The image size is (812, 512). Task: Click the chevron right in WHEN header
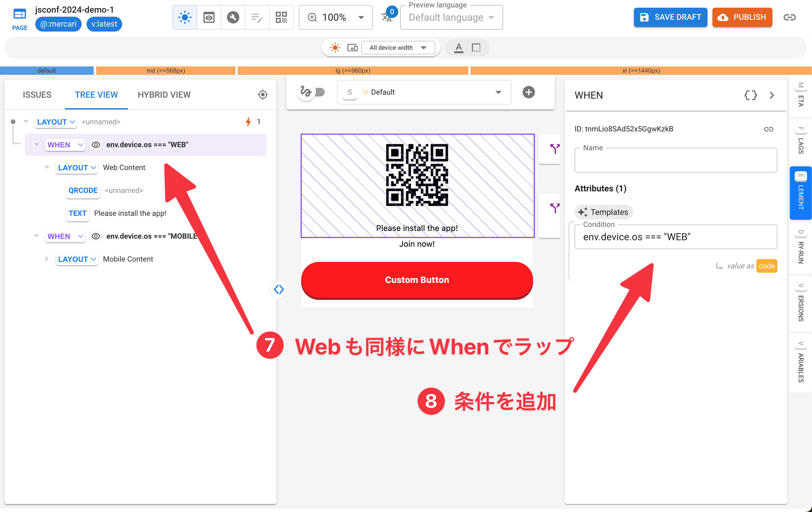[772, 95]
